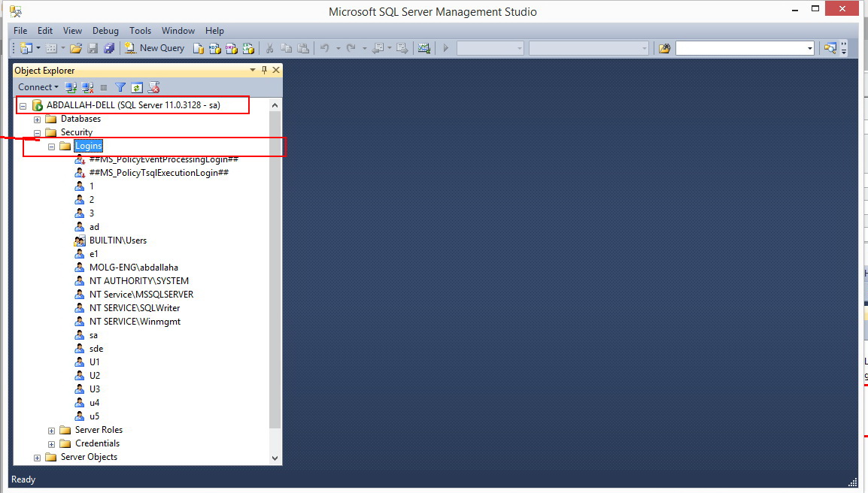Click the Paste clipboard icon

coord(303,48)
